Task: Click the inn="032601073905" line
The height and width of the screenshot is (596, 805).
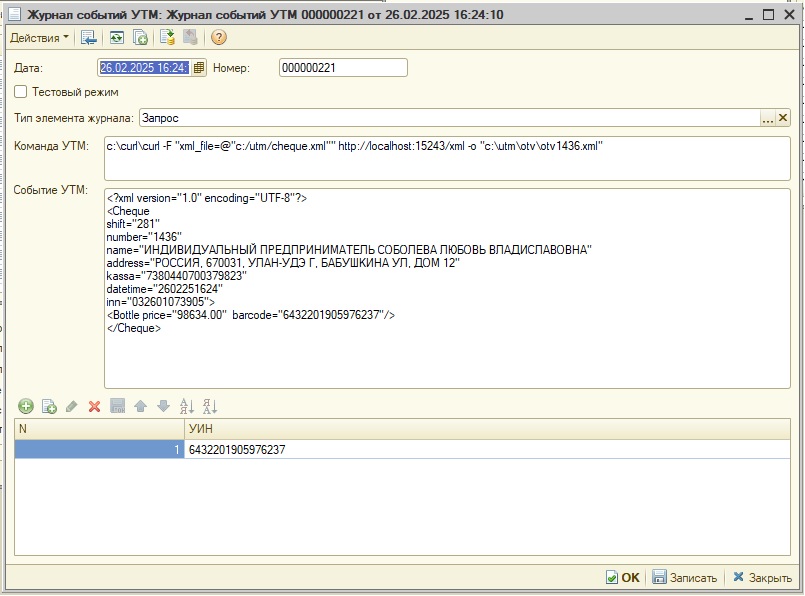Action: (161, 302)
